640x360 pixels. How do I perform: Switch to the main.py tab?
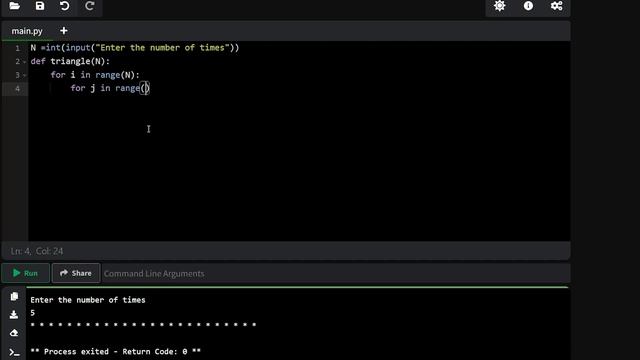click(27, 31)
